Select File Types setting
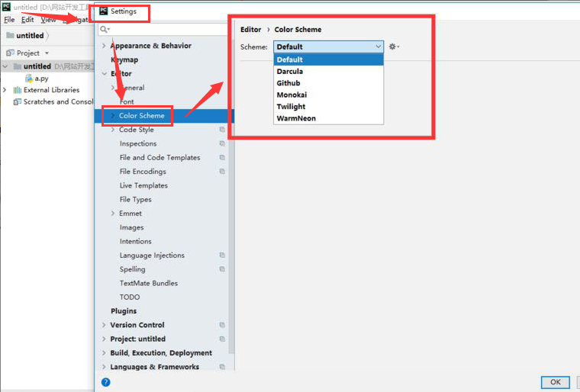Viewport: 580px width, 392px height. 135,200
